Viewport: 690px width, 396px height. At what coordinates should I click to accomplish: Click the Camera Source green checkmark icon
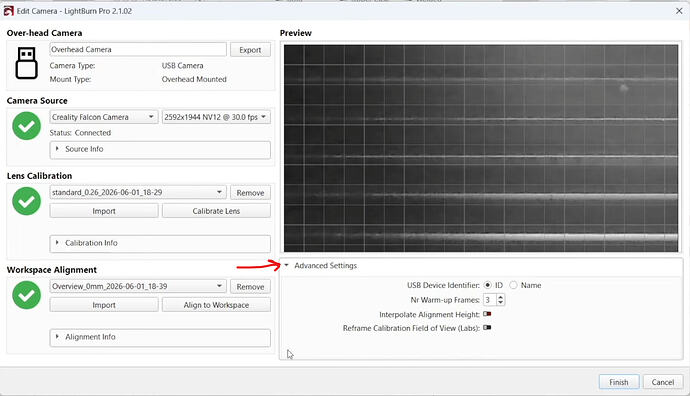[x=26, y=126]
